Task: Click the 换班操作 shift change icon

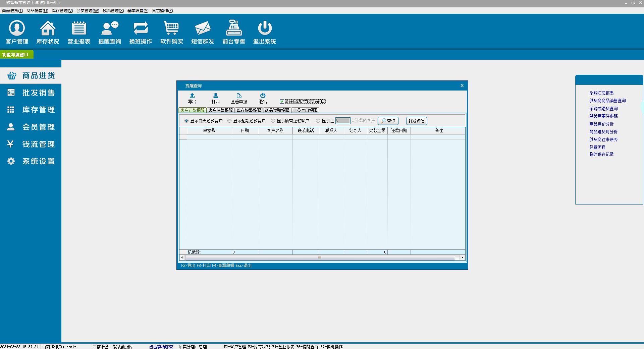Action: (x=141, y=28)
